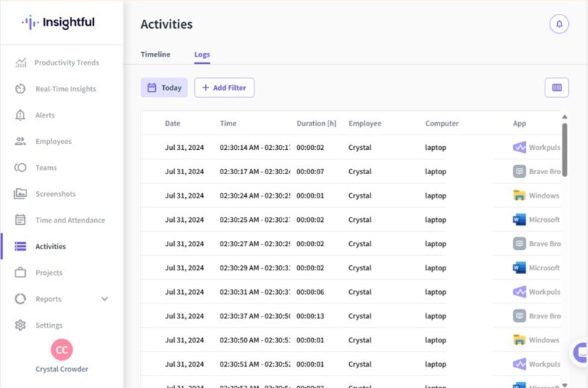Click laptop in 02:30:17 AM row

tap(435, 171)
